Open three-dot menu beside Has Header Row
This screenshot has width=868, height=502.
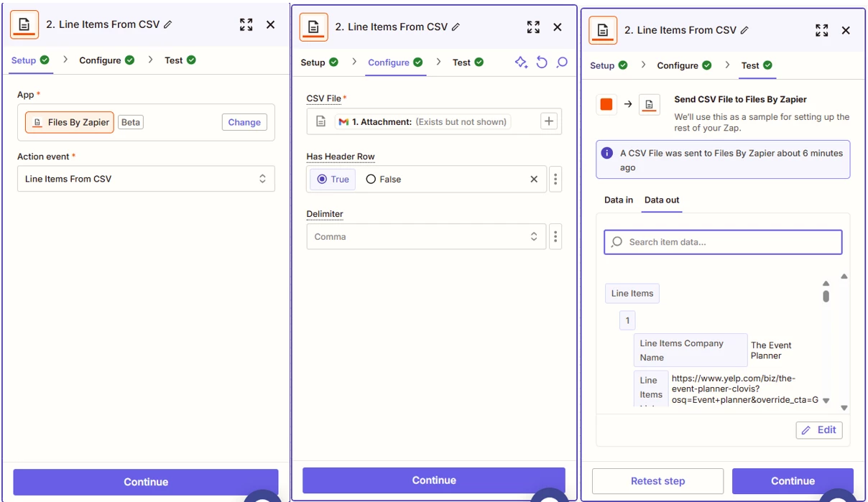pos(555,180)
